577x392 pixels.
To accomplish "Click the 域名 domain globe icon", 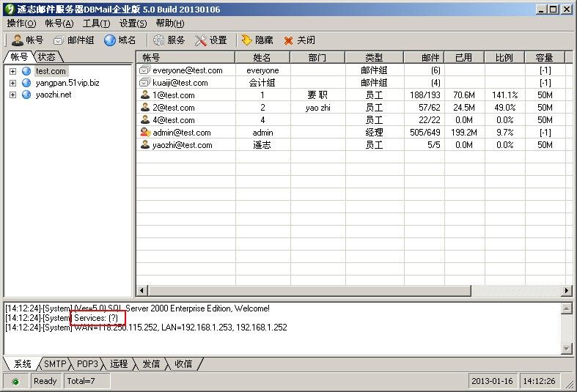I will coord(111,40).
